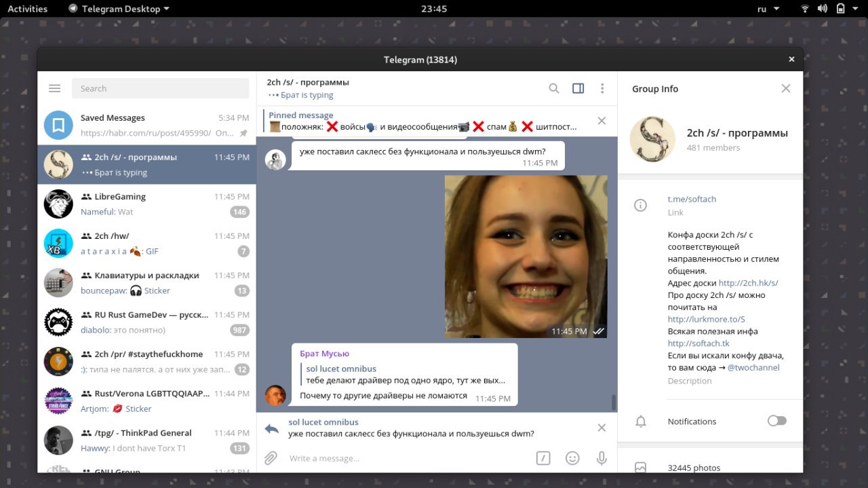The height and width of the screenshot is (488, 868).
Task: Open /tpg/ - ThinkPad General chat
Action: [147, 440]
